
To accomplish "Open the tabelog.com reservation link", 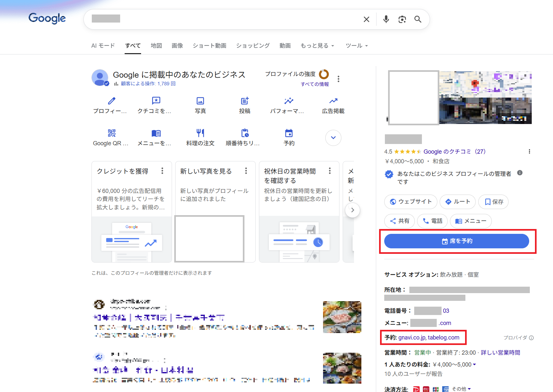I will [x=443, y=338].
